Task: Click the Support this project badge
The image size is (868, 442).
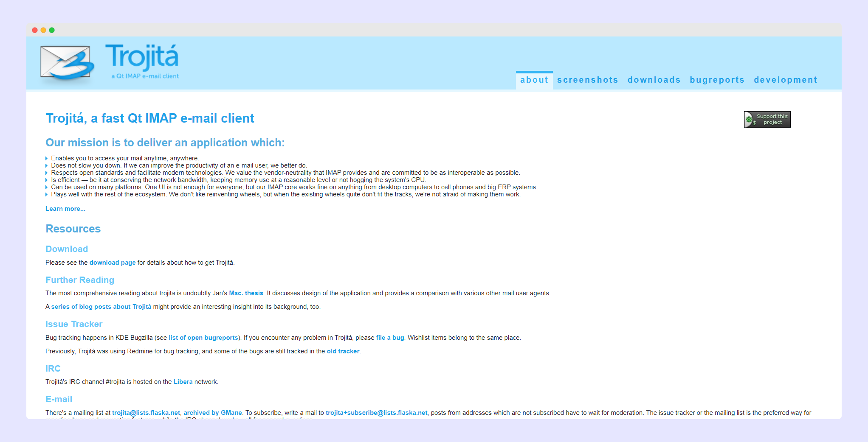Action: click(767, 119)
